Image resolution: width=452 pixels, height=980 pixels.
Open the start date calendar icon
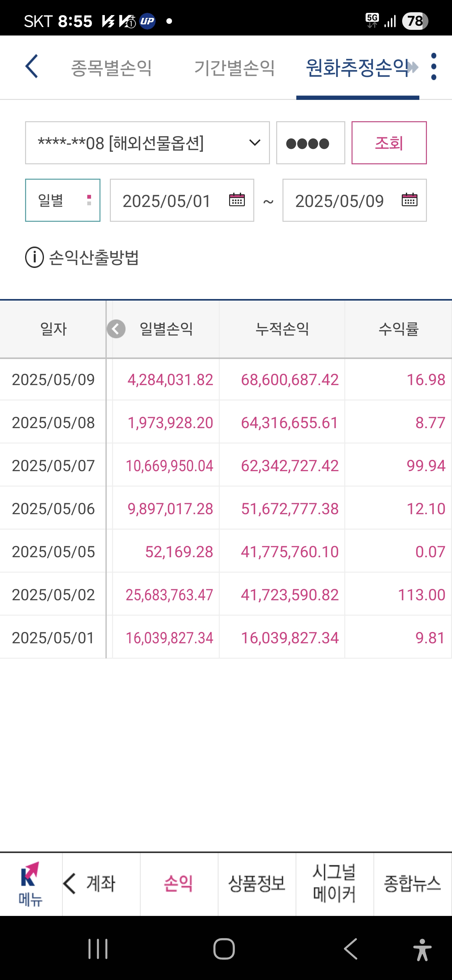[x=237, y=200]
